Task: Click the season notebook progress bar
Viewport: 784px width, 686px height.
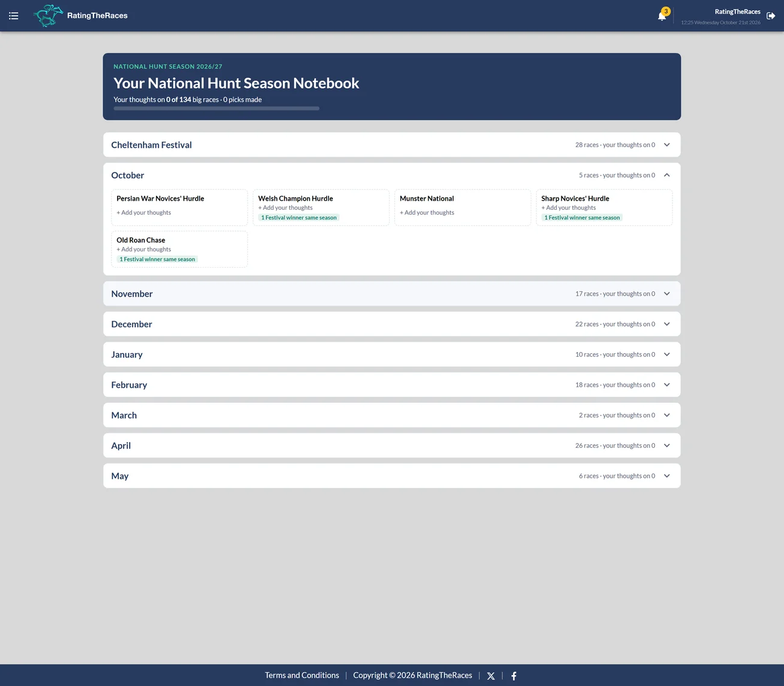Action: point(217,109)
